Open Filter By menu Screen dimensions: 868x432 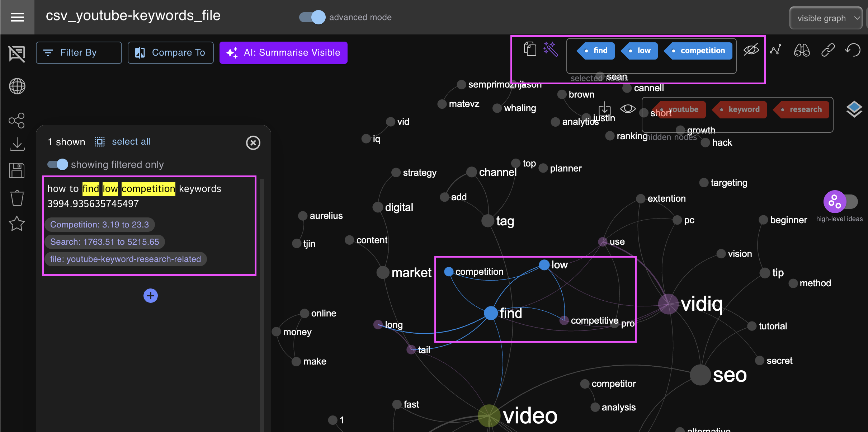[79, 53]
